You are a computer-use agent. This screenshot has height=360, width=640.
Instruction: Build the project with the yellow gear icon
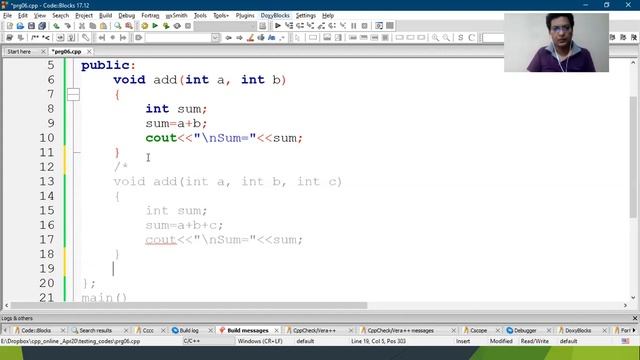click(144, 26)
